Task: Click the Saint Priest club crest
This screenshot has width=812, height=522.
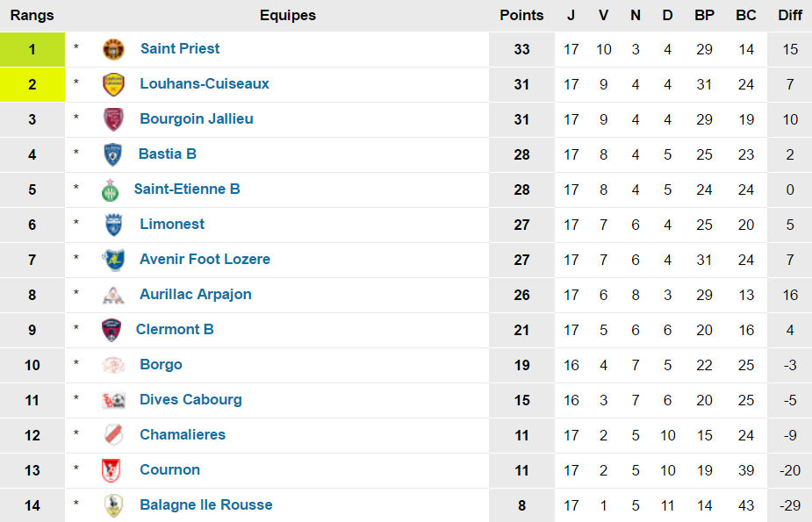Action: tap(113, 49)
